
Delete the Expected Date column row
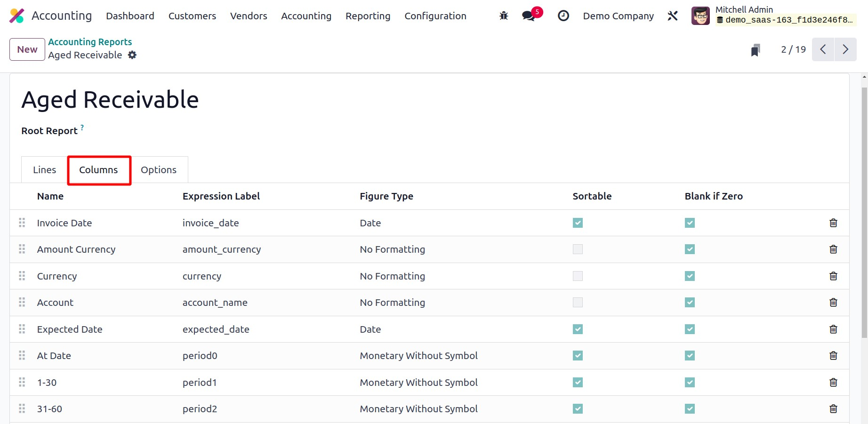tap(833, 329)
